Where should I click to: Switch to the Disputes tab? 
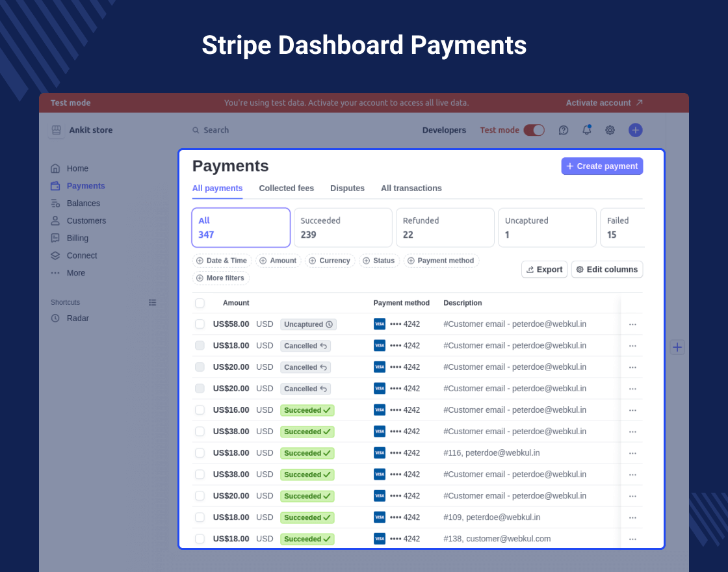pyautogui.click(x=347, y=188)
